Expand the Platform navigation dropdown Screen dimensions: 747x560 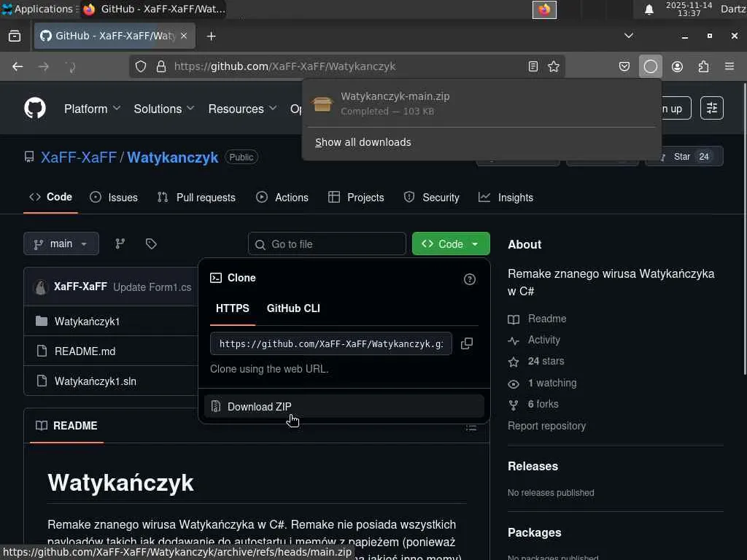[x=92, y=109]
